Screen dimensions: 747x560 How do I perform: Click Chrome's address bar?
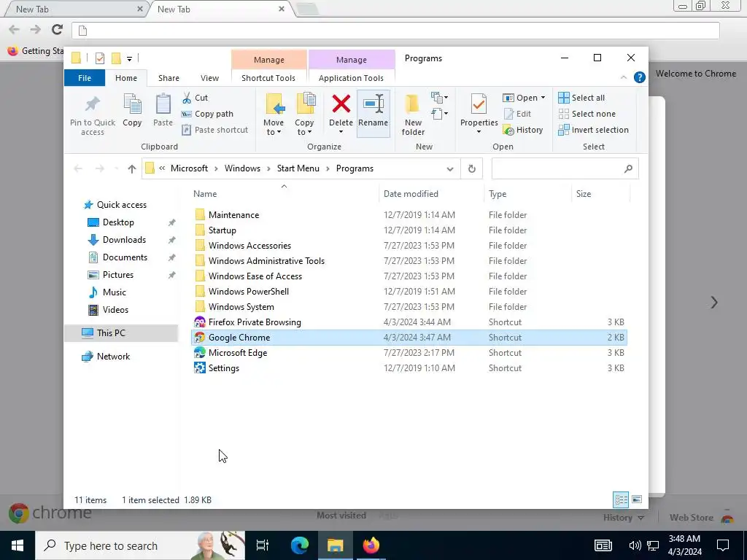point(395,31)
